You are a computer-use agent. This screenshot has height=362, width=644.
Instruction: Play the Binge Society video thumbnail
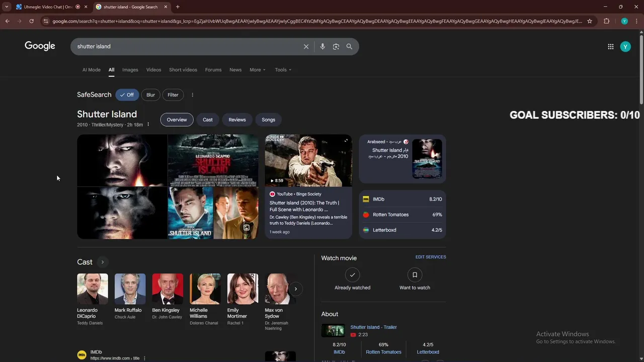click(308, 161)
